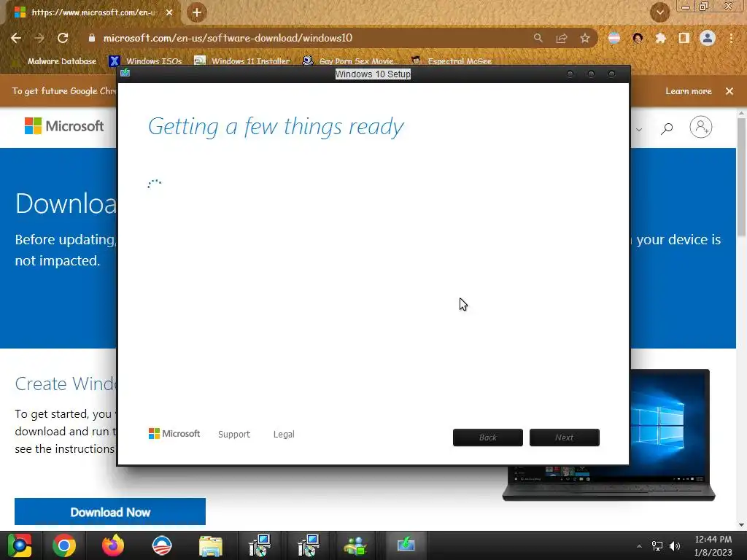The height and width of the screenshot is (560, 747).
Task: Share this page icon in address bar
Action: coord(562,38)
